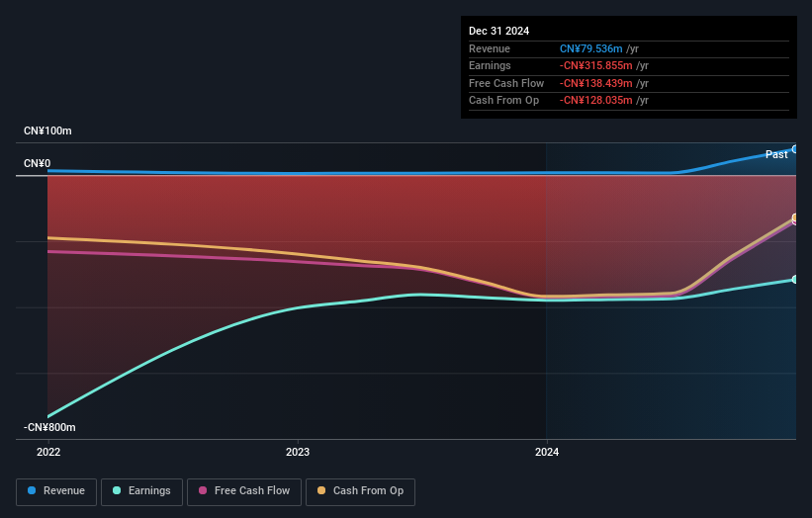Toggle the Revenue legend series
Viewport: 812px width, 518px height.
tap(56, 491)
